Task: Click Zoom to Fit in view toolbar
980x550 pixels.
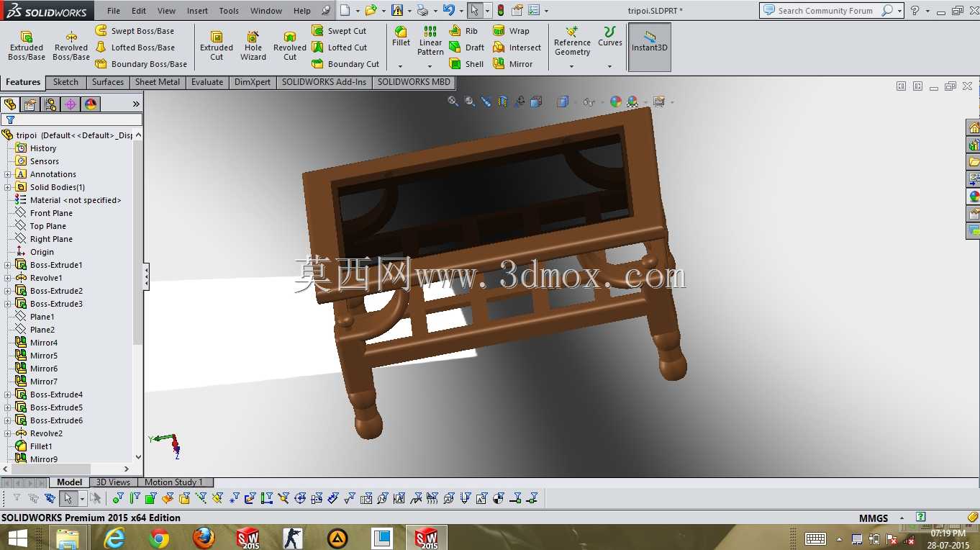Action: 453,102
